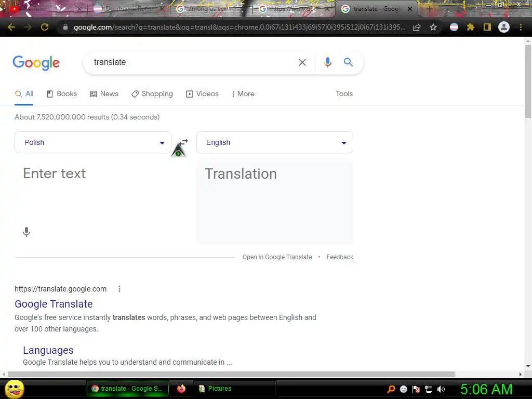Select the All results tab
The width and height of the screenshot is (532, 399).
pyautogui.click(x=24, y=94)
